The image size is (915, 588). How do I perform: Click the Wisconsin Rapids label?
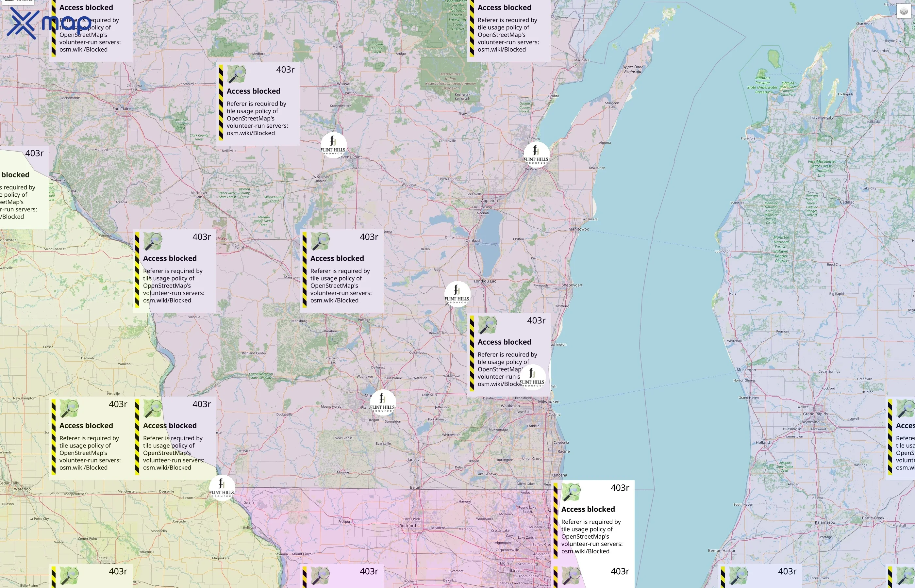pyautogui.click(x=321, y=179)
